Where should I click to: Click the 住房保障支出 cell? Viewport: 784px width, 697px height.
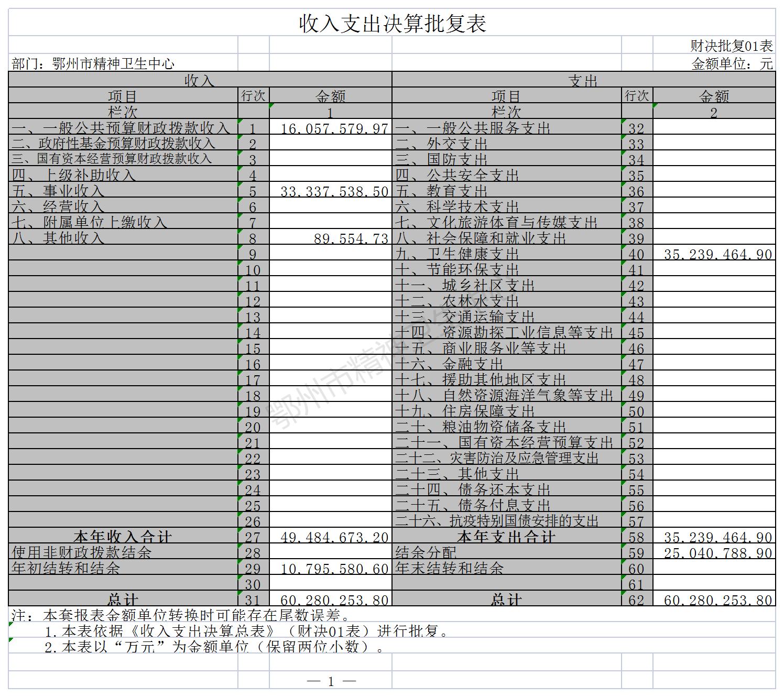pos(507,410)
